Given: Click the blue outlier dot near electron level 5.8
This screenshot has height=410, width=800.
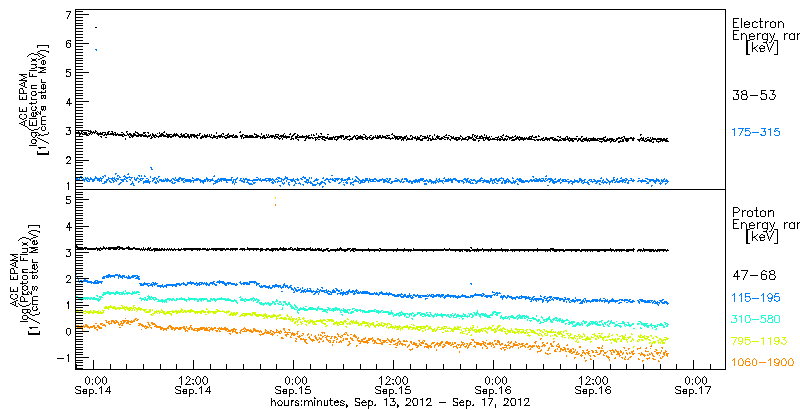Looking at the screenshot, I should (x=96, y=49).
